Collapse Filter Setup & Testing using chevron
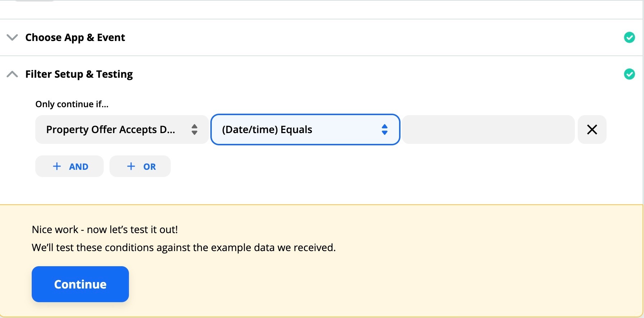Image resolution: width=644 pixels, height=318 pixels. (x=12, y=74)
